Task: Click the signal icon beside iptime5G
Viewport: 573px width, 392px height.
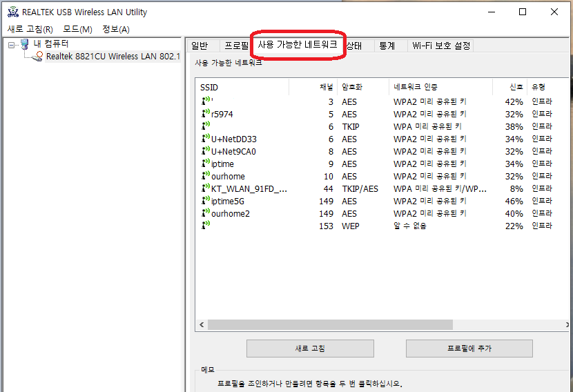Action: pos(206,200)
